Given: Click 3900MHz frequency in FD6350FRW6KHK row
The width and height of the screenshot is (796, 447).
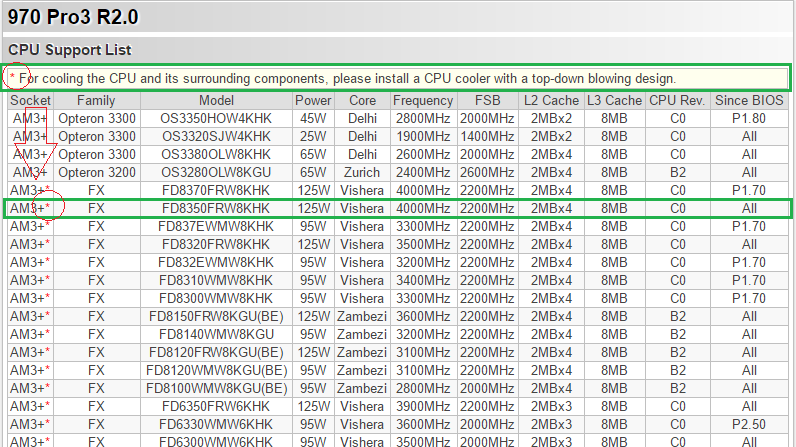Looking at the screenshot, I should [423, 406].
